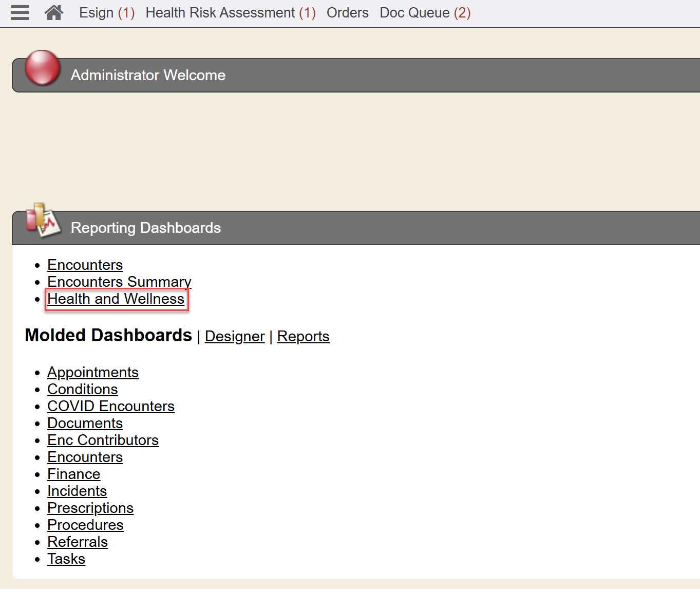This screenshot has height=589, width=700.
Task: Open the Encounters Summary reporting dashboard
Action: point(119,282)
